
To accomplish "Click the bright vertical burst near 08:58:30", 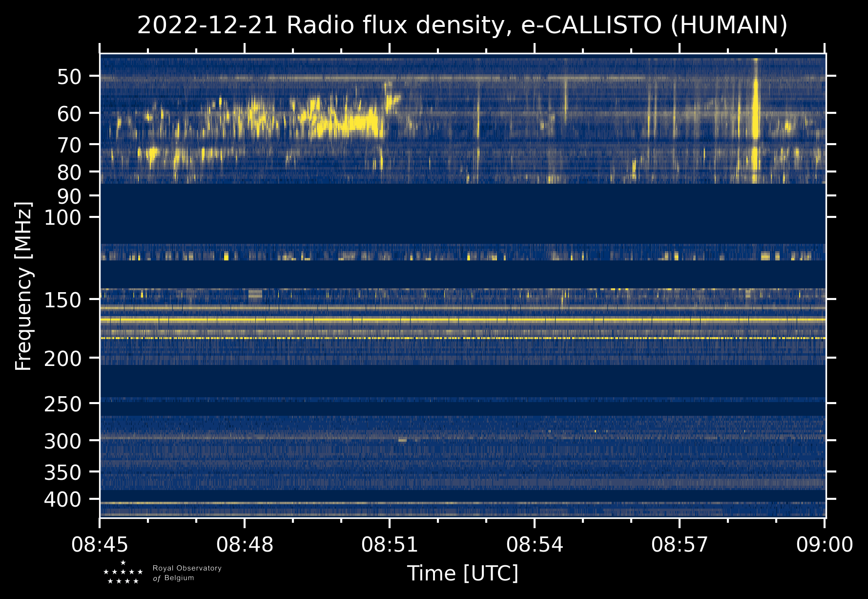I will point(756,112).
